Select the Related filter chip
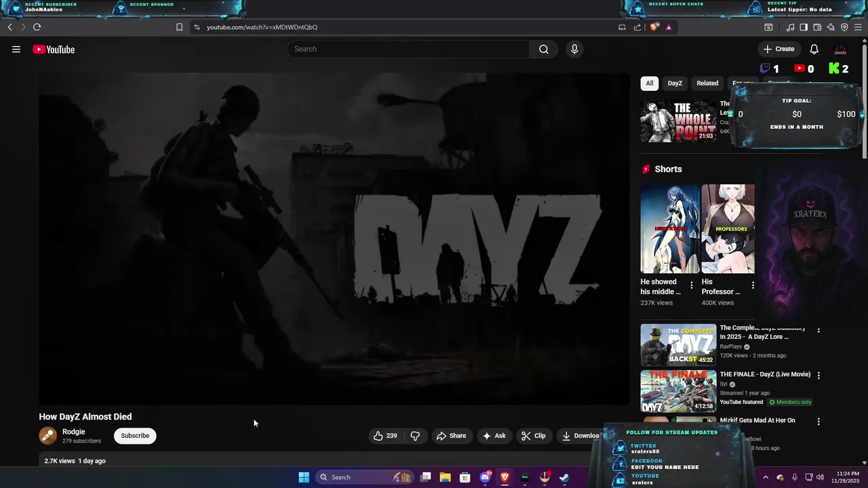Viewport: 868px width, 488px height. coord(707,83)
